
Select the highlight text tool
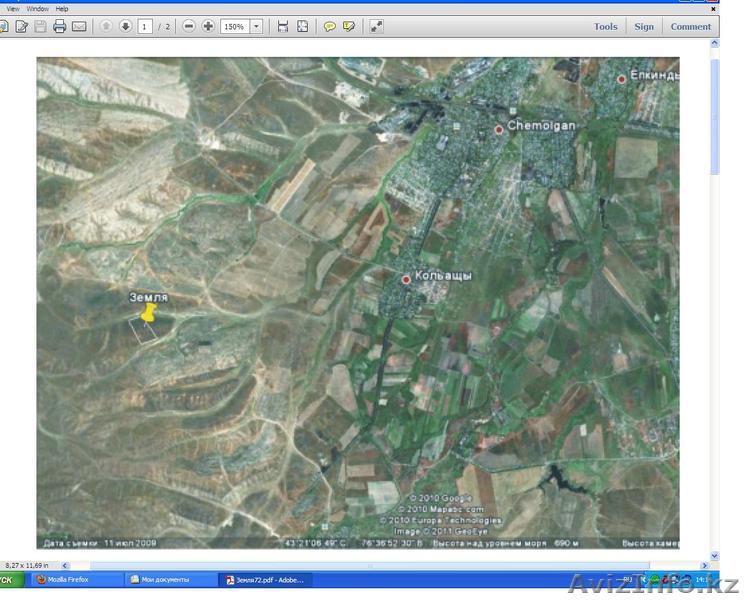pos(349,26)
